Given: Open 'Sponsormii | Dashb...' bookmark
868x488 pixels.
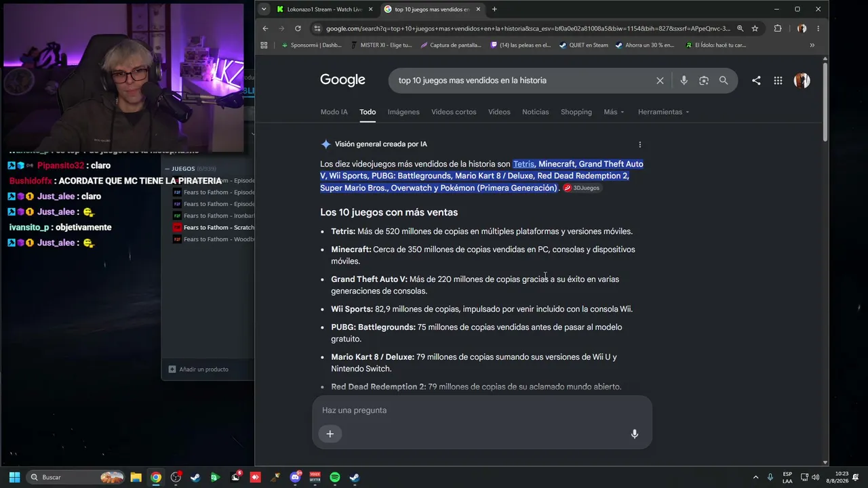Looking at the screenshot, I should tap(311, 45).
